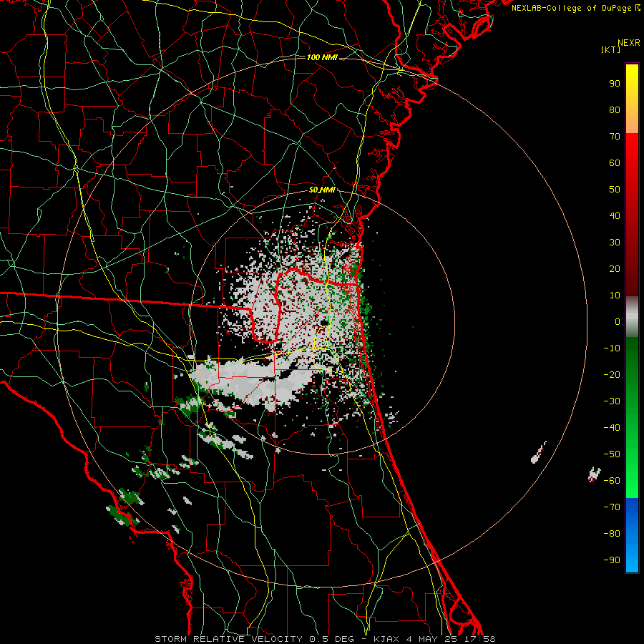
Task: Select the 30 tick label on the scale
Action: (x=615, y=243)
